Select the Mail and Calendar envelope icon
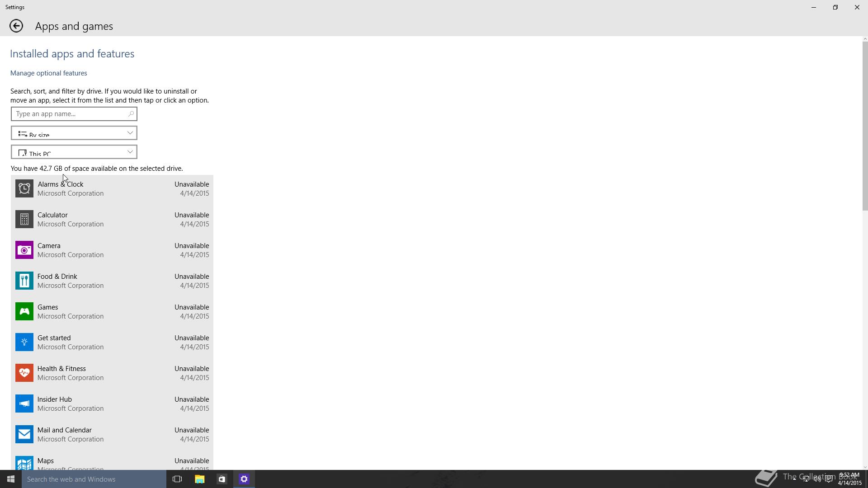 (x=24, y=434)
